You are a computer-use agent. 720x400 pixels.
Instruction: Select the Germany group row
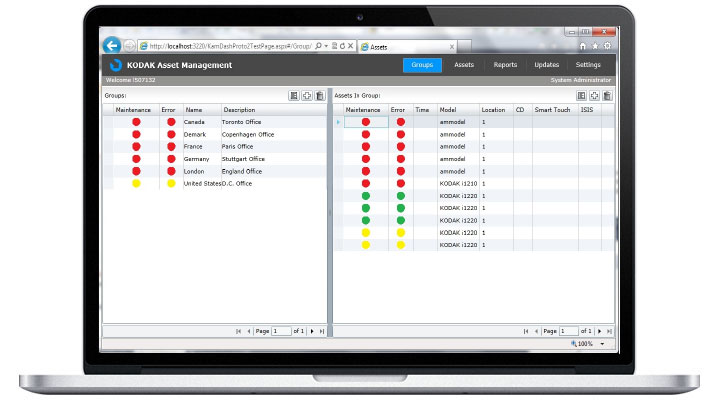tap(215, 159)
